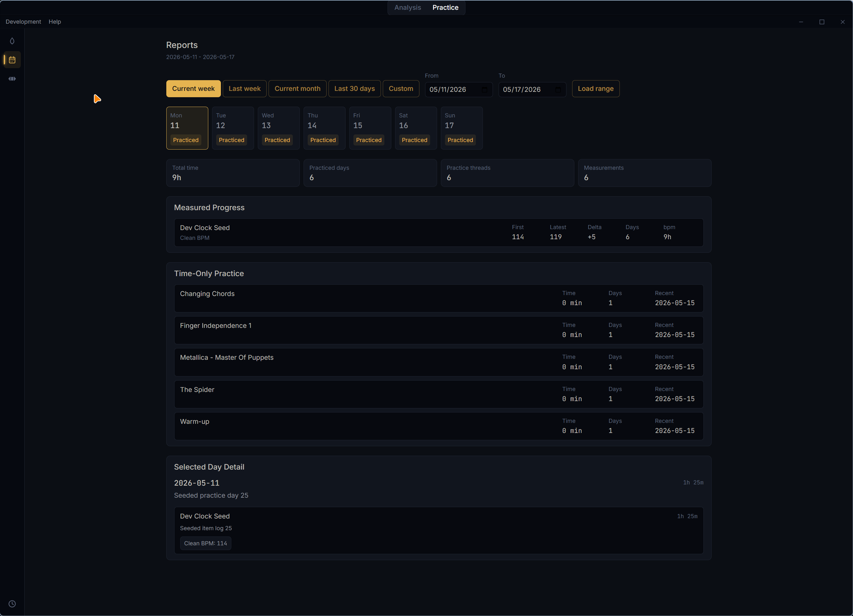Screen dimensions: 853x616
Task: Open the flame icon in sidebar
Action: pos(12,41)
